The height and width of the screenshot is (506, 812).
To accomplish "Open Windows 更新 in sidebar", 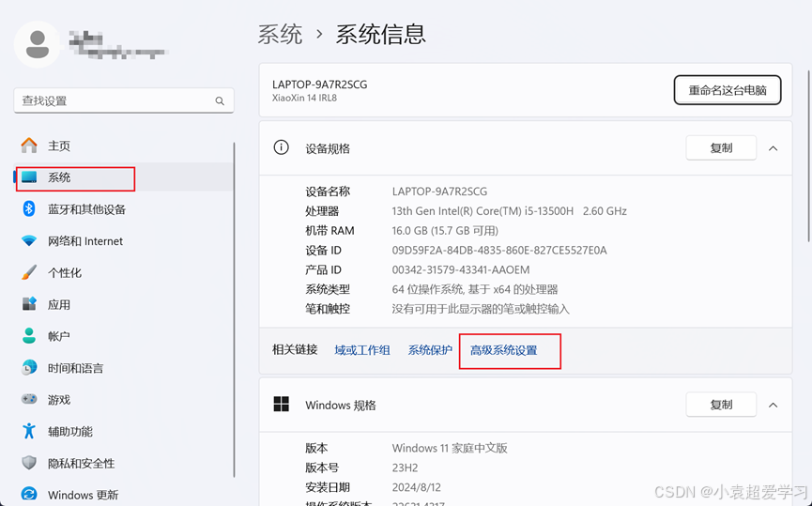I will [123, 494].
